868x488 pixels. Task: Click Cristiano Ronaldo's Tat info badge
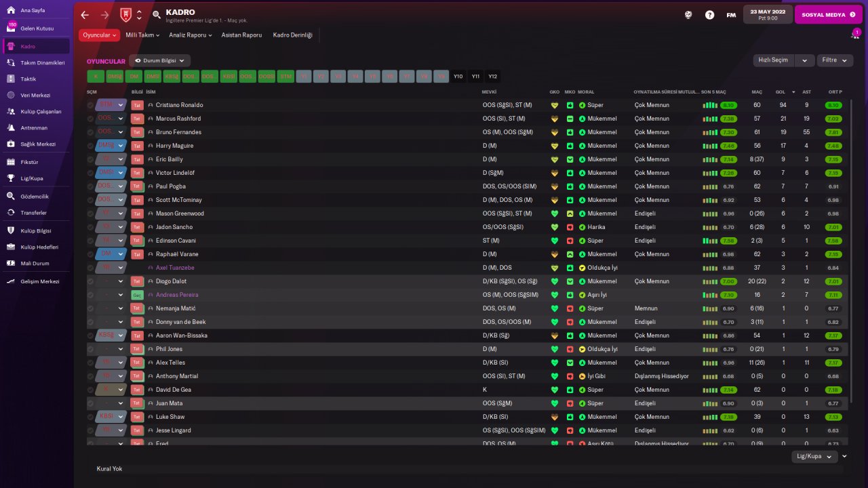pyautogui.click(x=137, y=105)
